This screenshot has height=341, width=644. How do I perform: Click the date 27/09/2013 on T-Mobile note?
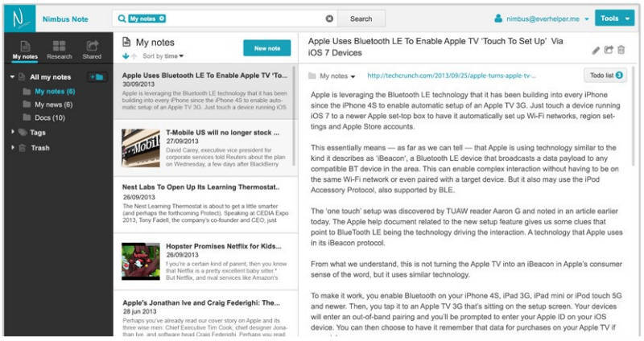point(182,141)
